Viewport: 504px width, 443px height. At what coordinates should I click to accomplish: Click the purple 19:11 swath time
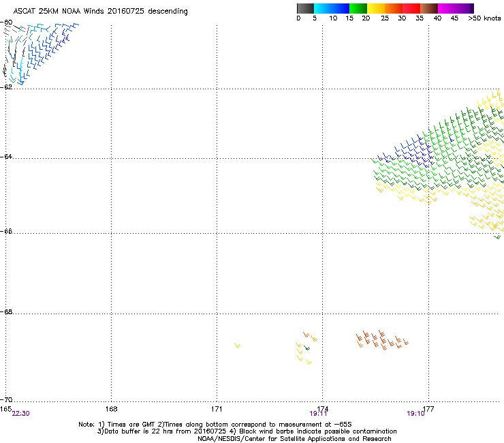pyautogui.click(x=318, y=414)
